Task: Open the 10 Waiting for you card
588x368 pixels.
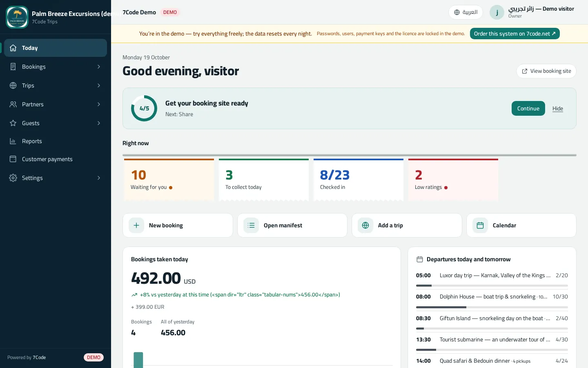Action: pos(169,180)
